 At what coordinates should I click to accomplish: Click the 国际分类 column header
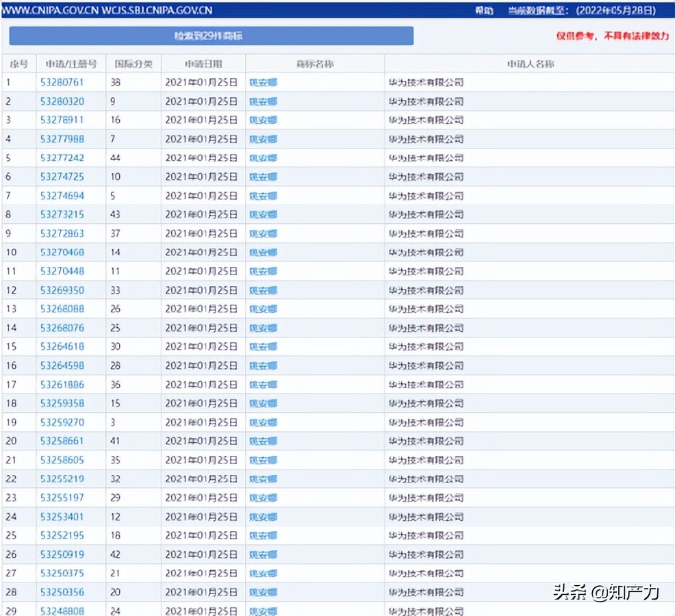133,64
